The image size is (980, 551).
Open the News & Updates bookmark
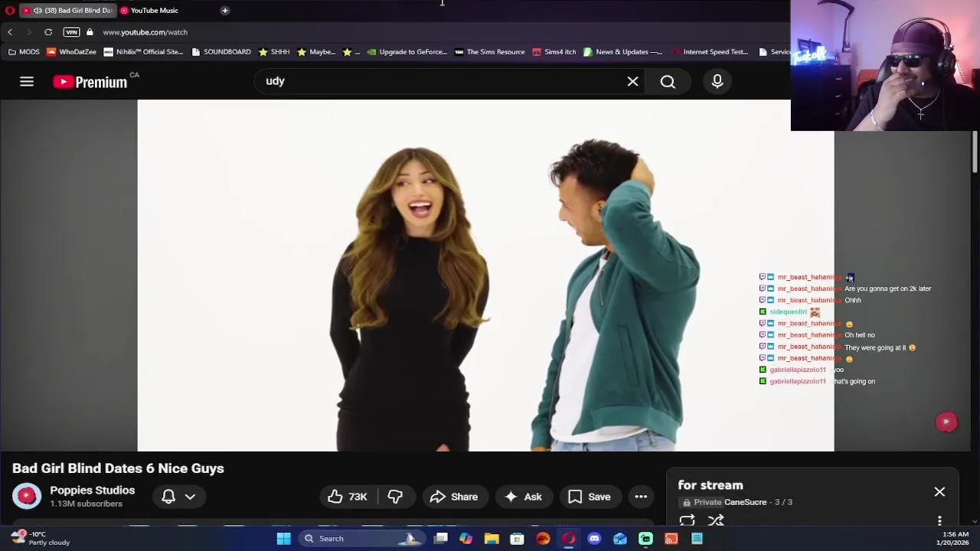coord(622,52)
